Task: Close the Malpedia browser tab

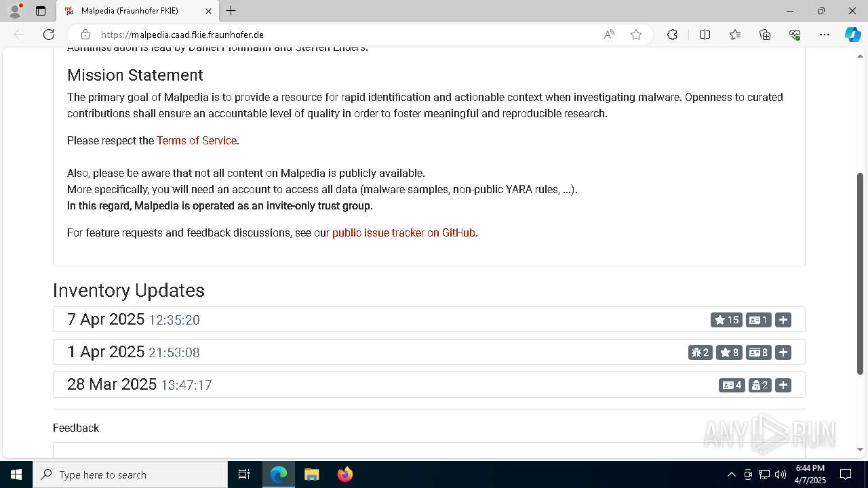Action: 209,11
